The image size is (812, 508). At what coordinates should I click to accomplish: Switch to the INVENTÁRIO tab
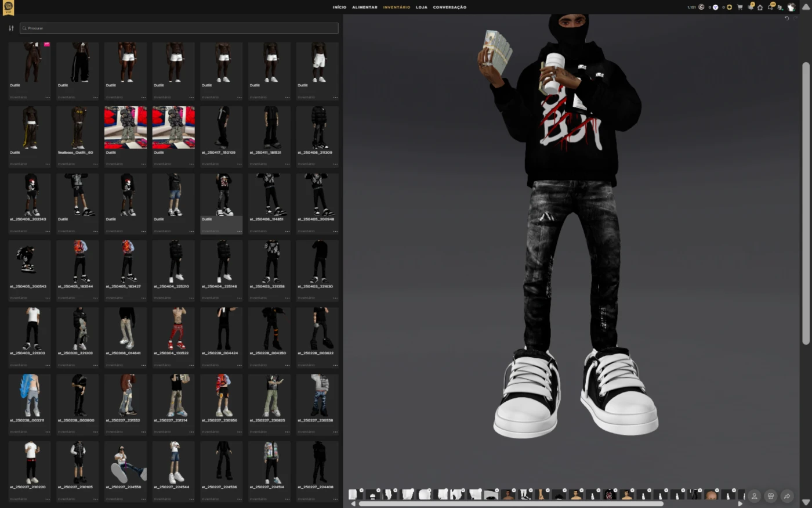397,7
